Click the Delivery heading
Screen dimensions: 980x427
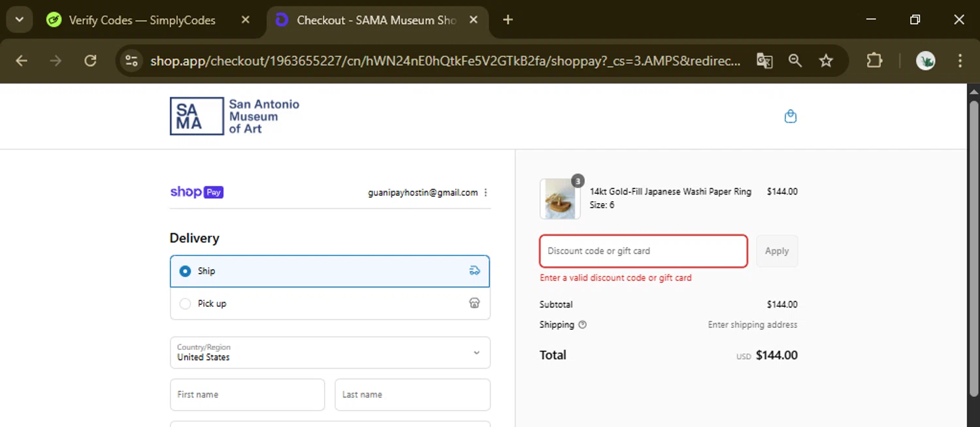point(195,238)
